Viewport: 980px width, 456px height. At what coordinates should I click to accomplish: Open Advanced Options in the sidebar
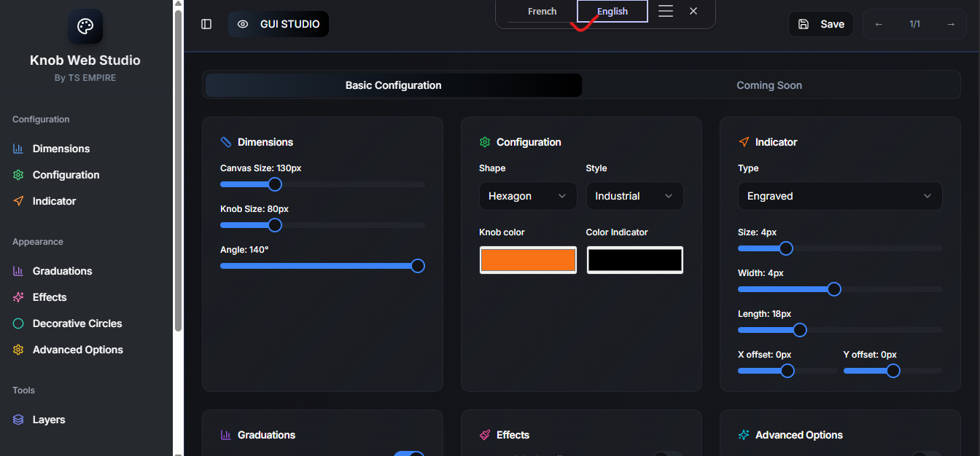click(78, 350)
